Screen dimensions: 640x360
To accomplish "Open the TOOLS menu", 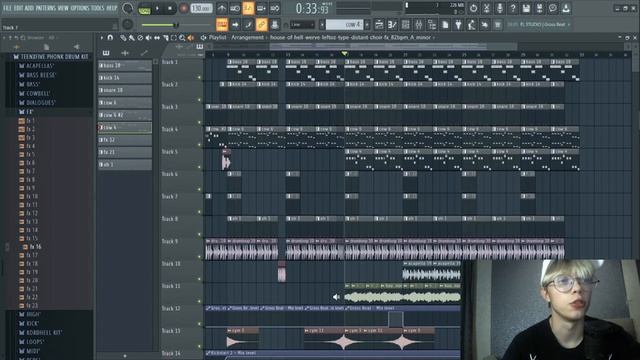I will [x=98, y=8].
